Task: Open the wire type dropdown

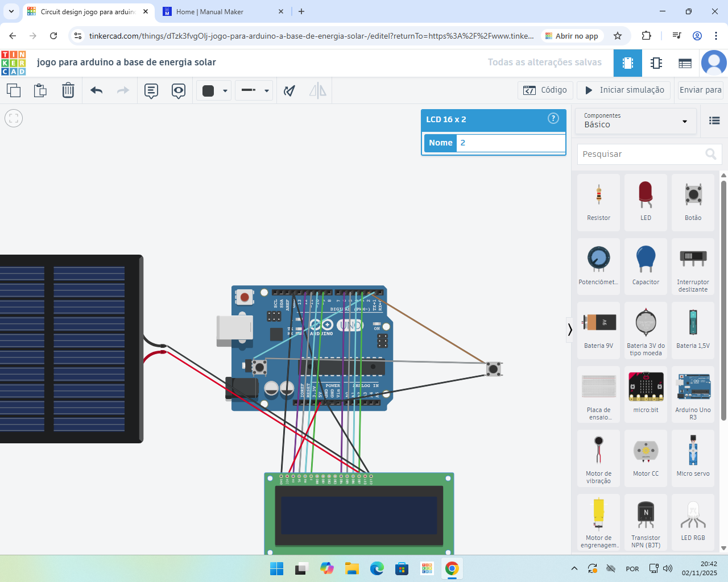Action: point(254,90)
